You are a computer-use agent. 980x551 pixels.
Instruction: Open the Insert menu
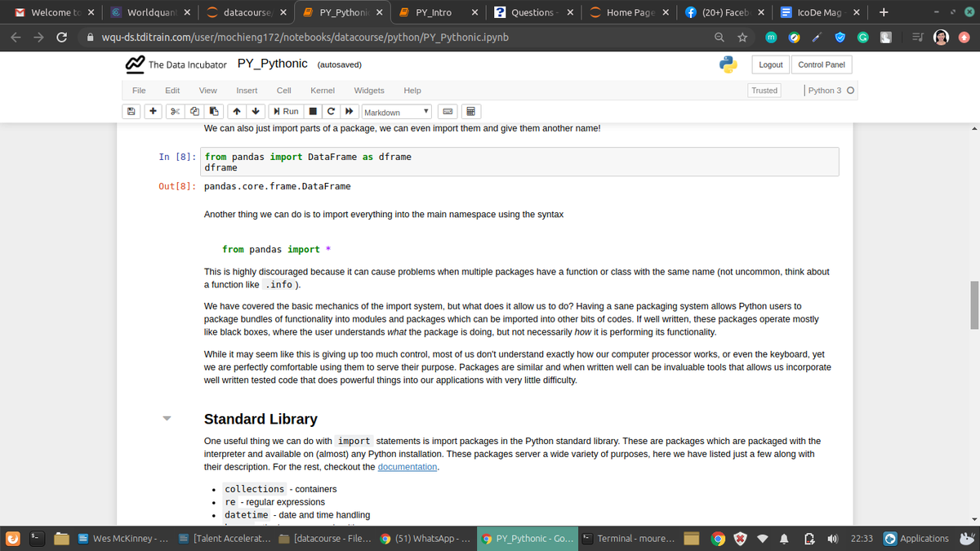click(x=247, y=91)
